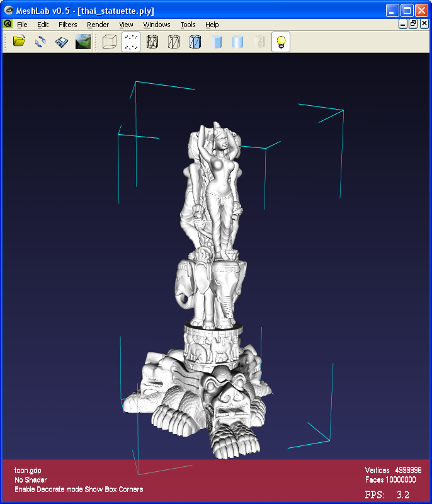Image resolution: width=432 pixels, height=504 pixels.
Task: Click the Reload mesh icon
Action: pyautogui.click(x=40, y=42)
